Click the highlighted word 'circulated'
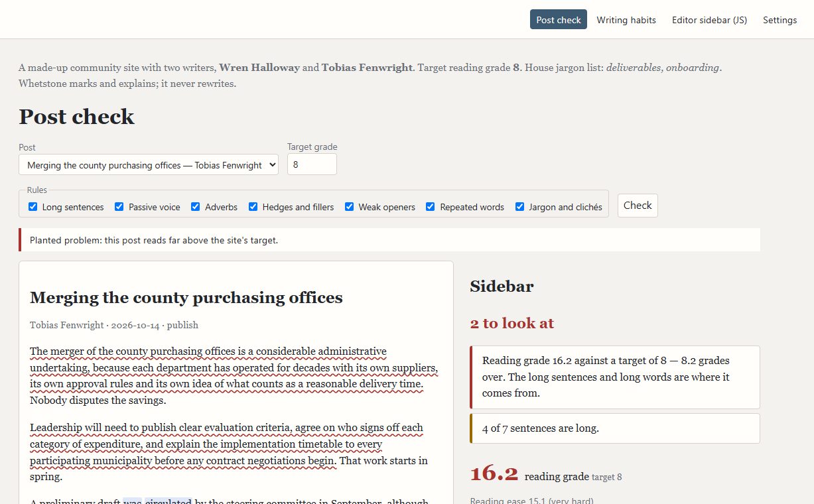 pos(169,501)
